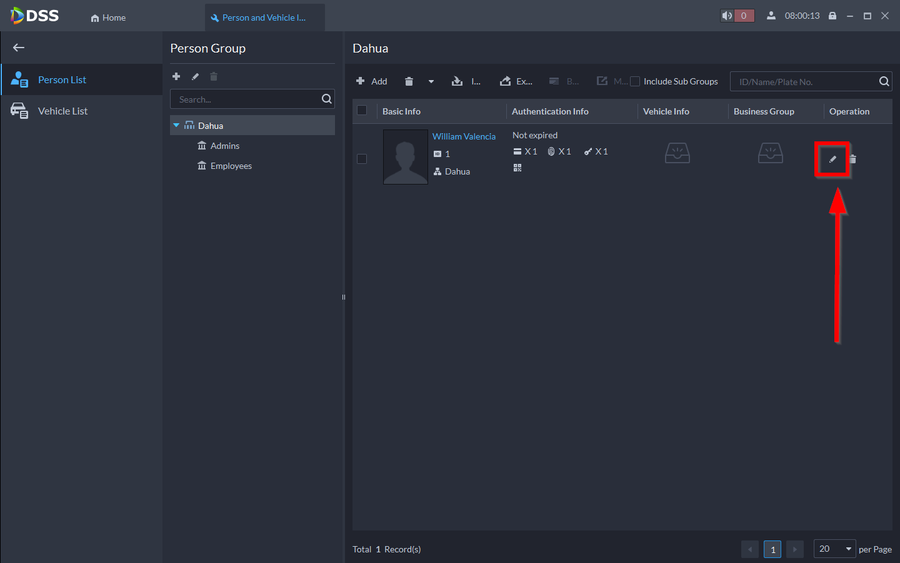This screenshot has width=900, height=563.
Task: Click the ID/Name/Plate No. search field
Action: (803, 82)
